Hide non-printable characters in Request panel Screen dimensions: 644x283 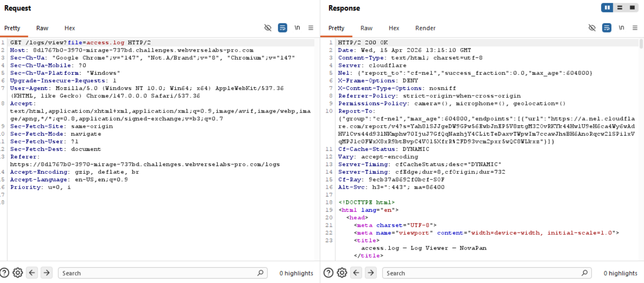click(x=268, y=28)
